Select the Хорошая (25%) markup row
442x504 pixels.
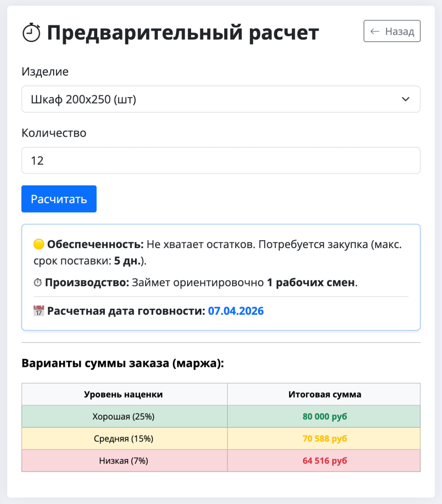(x=124, y=417)
